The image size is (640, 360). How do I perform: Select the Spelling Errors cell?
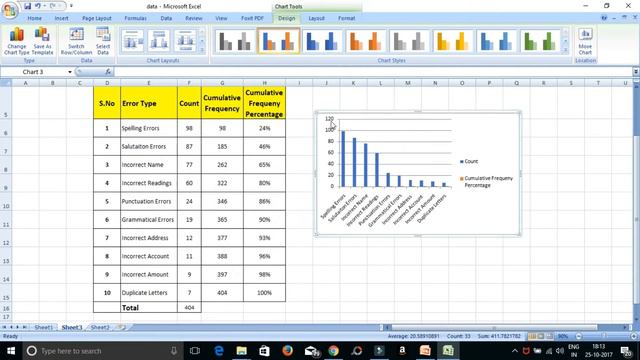coord(149,128)
